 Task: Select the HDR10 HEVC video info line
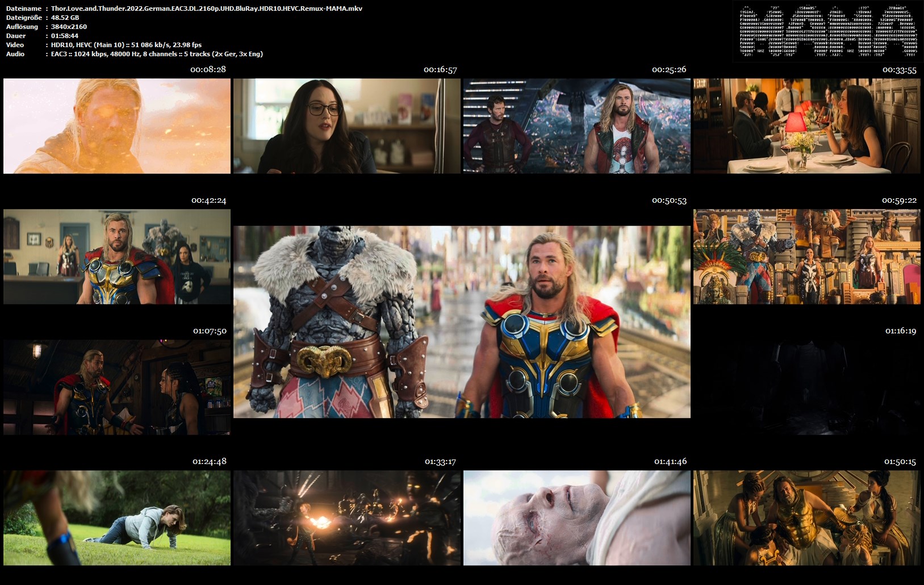point(126,45)
